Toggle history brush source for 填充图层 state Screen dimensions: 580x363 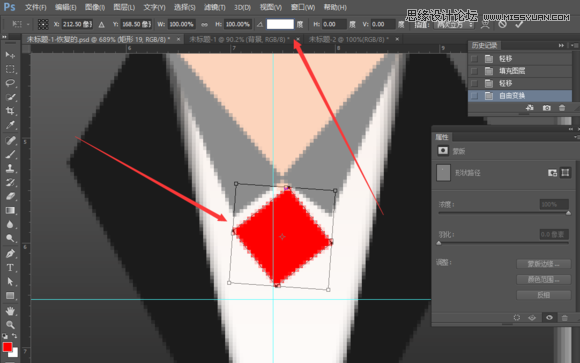click(474, 71)
